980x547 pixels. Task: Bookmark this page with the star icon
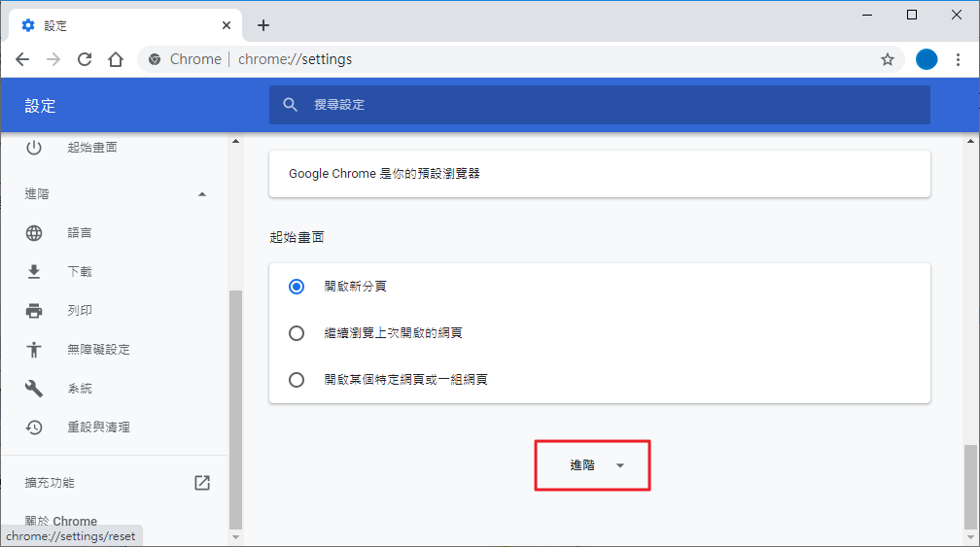tap(888, 59)
